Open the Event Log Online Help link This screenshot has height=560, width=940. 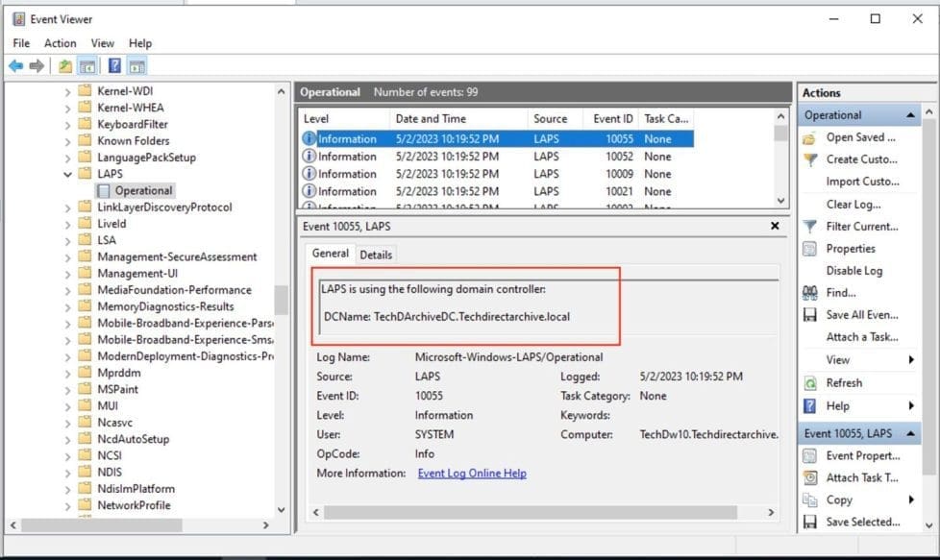[471, 474]
